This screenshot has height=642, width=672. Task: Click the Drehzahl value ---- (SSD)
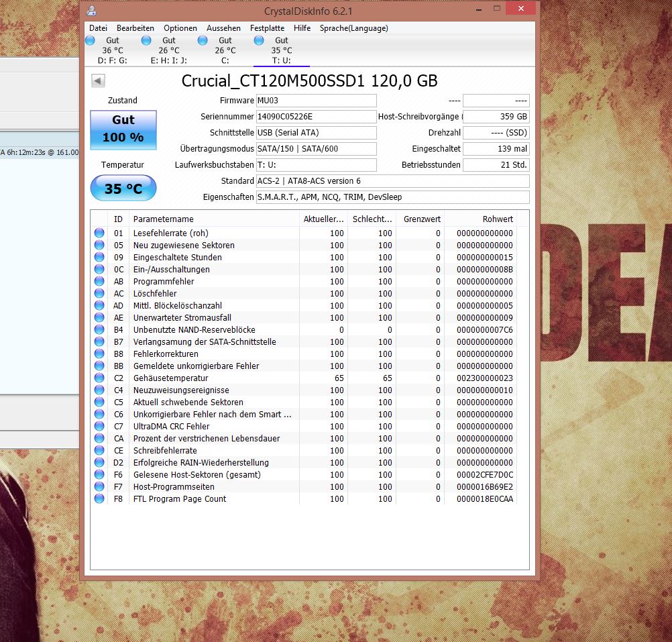pos(496,133)
